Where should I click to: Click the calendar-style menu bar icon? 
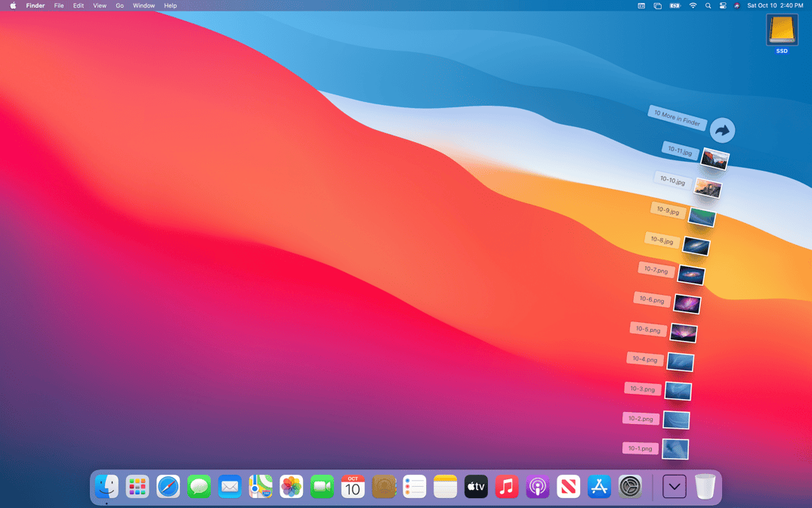(641, 6)
